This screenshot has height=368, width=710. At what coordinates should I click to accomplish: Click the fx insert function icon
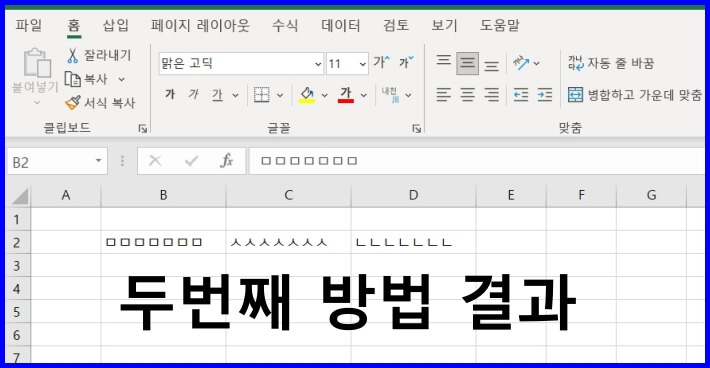pyautogui.click(x=226, y=161)
